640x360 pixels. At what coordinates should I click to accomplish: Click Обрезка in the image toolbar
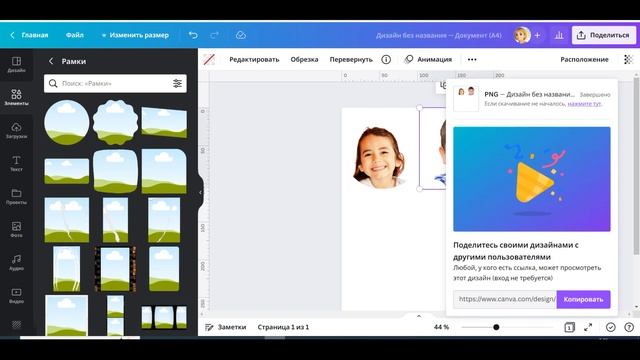pos(304,60)
